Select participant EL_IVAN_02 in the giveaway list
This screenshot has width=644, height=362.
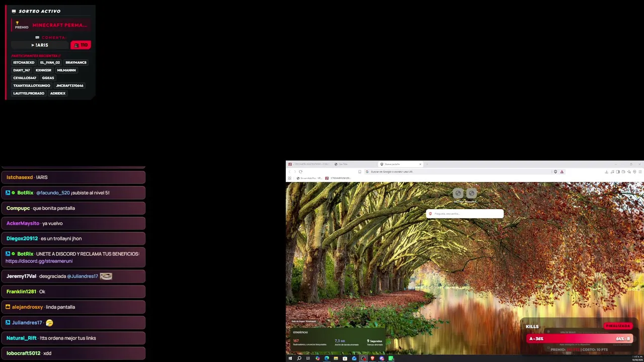(x=50, y=62)
